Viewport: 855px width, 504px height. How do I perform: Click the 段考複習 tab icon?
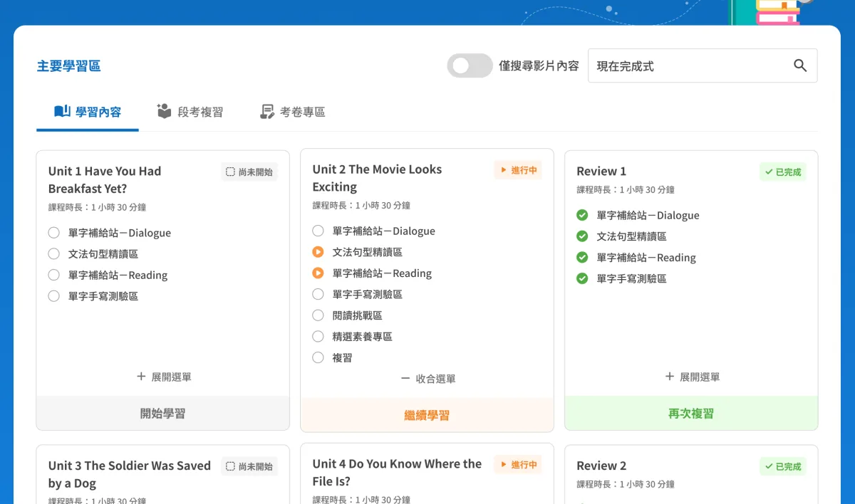[x=164, y=112]
